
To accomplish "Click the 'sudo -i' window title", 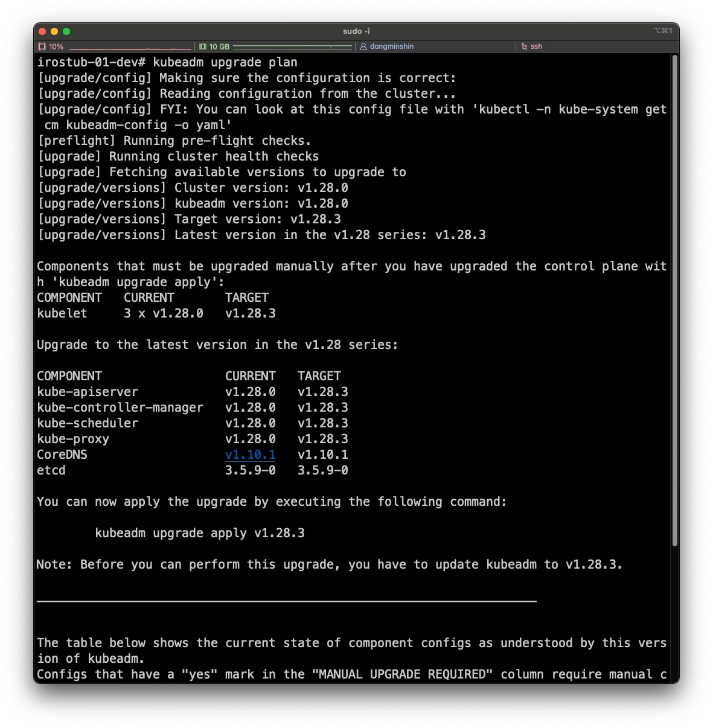I will click(x=356, y=31).
